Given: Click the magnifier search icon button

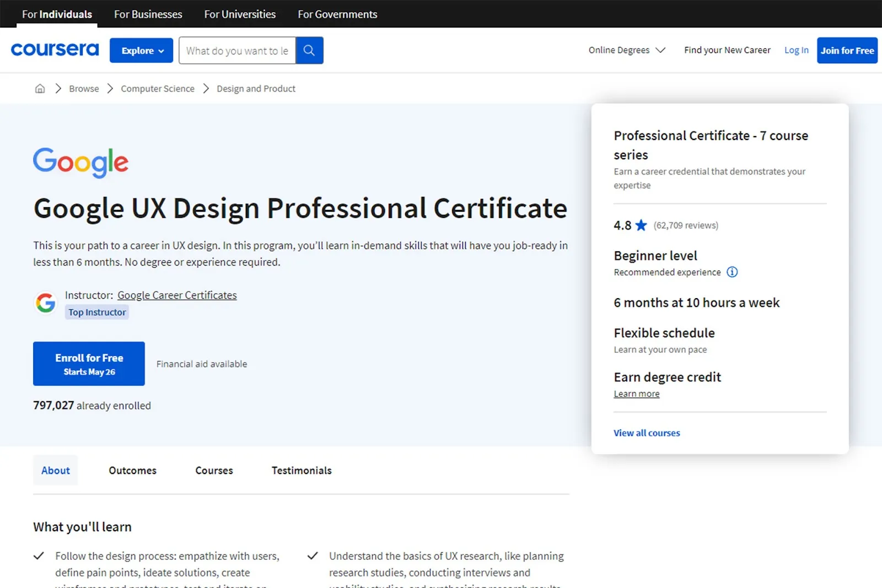Looking at the screenshot, I should point(309,50).
